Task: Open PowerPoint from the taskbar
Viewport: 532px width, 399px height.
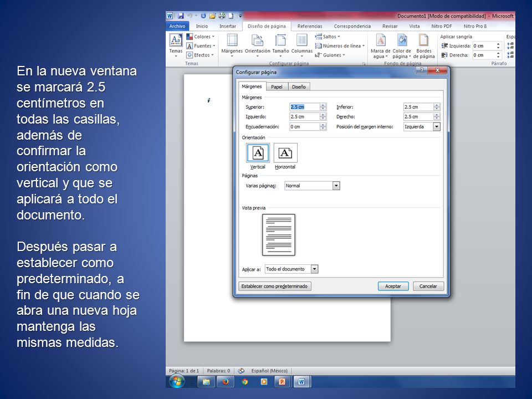Action: pos(282,382)
